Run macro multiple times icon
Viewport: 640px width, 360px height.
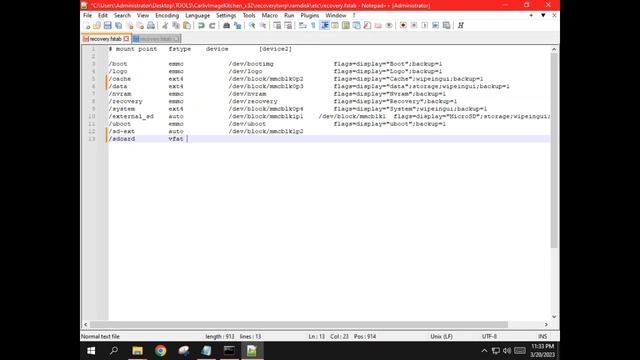pos(436,25)
